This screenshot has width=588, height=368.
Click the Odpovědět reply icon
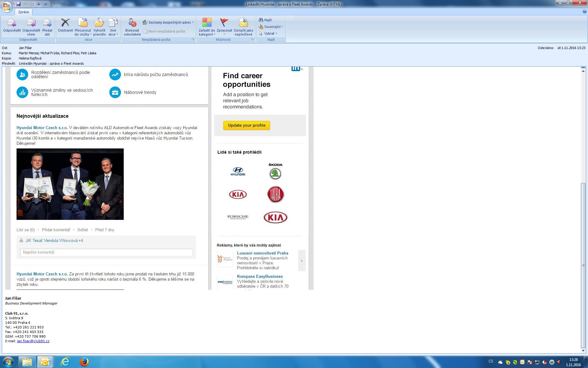coord(12,27)
